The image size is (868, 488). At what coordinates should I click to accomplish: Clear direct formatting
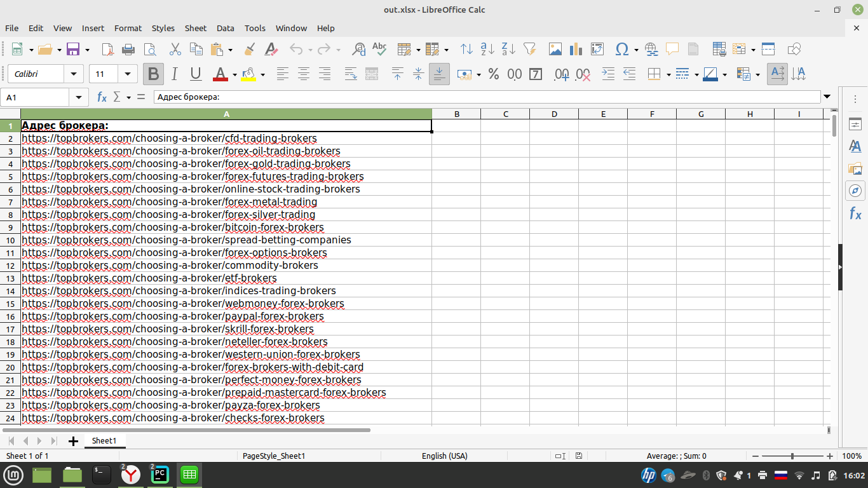[271, 49]
